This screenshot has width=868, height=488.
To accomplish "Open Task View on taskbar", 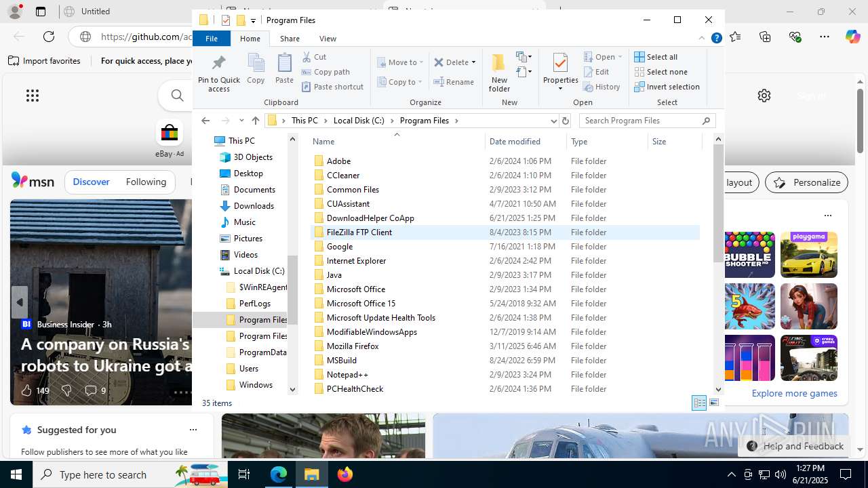I will pos(244,474).
